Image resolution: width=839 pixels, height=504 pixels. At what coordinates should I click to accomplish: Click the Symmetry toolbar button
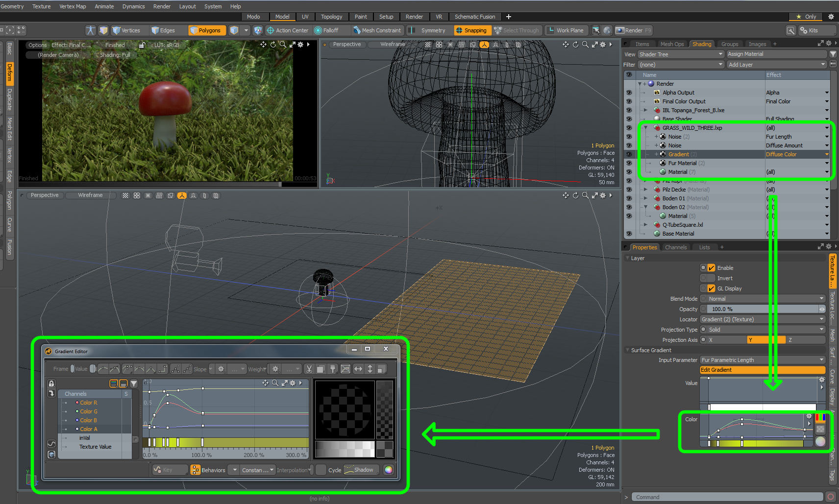(x=433, y=30)
